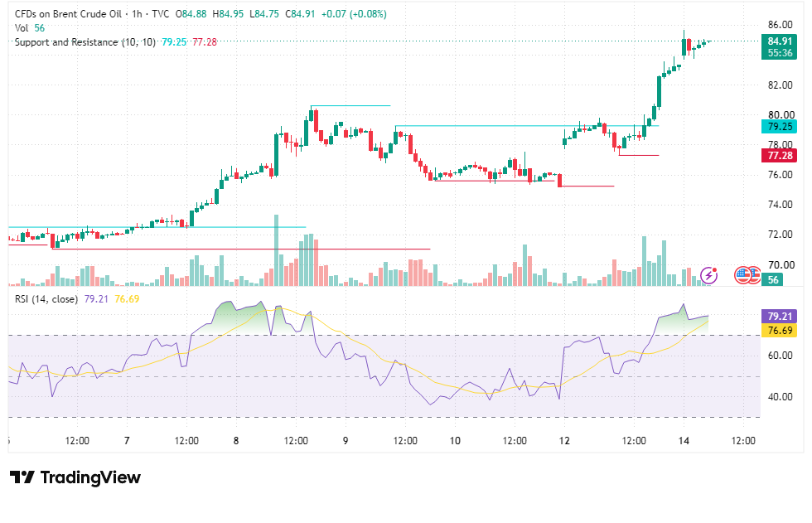Select the green 84.91 current price label
812x523 pixels.
pyautogui.click(x=779, y=46)
